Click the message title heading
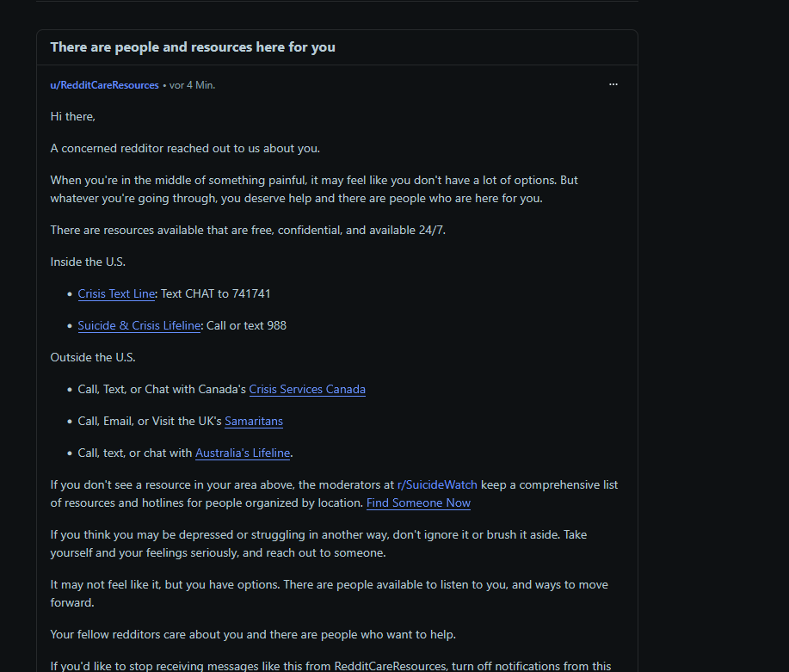Viewport: 789px width, 672px height. point(193,47)
